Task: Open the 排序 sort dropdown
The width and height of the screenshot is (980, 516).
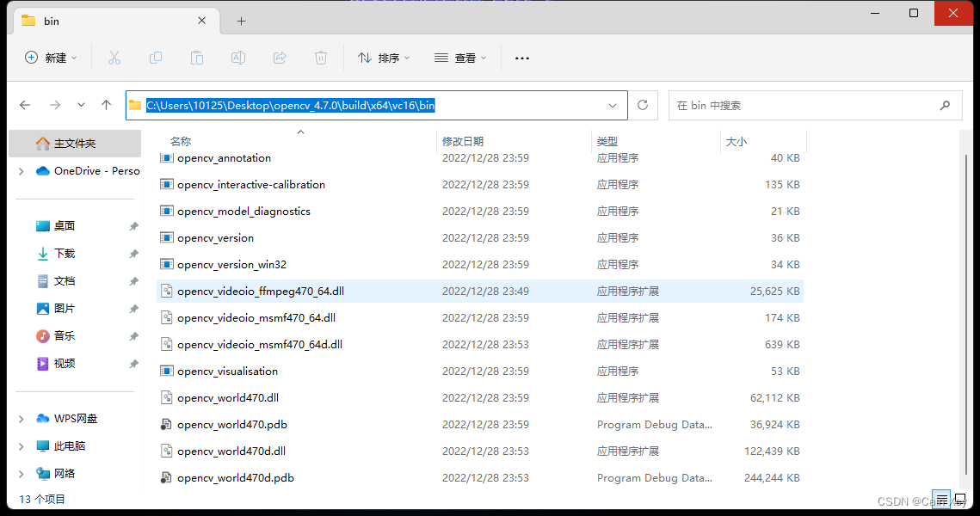Action: point(383,58)
